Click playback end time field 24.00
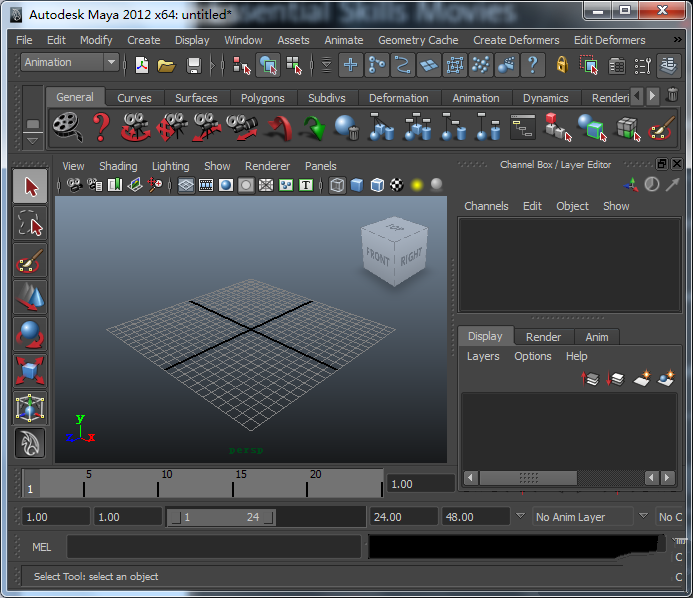This screenshot has width=693, height=598. [x=404, y=517]
